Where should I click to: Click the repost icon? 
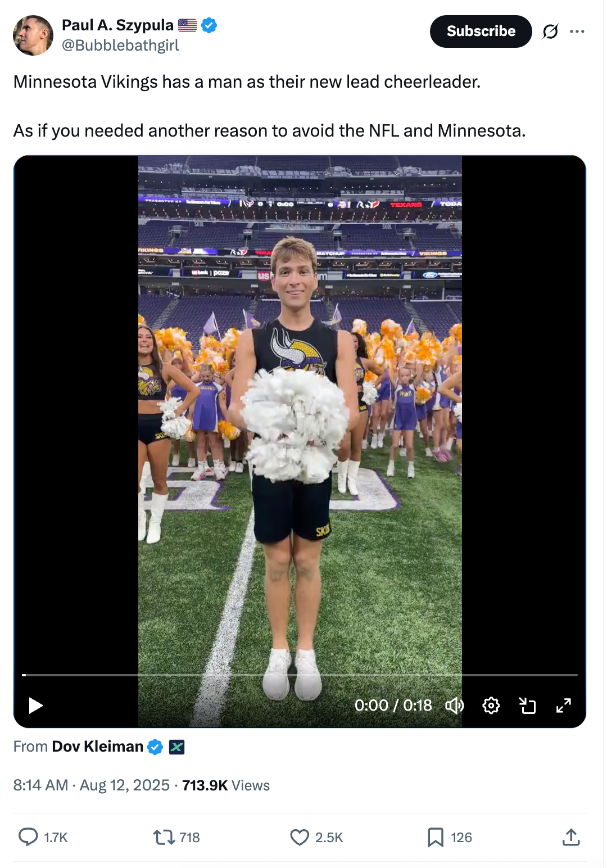[164, 837]
